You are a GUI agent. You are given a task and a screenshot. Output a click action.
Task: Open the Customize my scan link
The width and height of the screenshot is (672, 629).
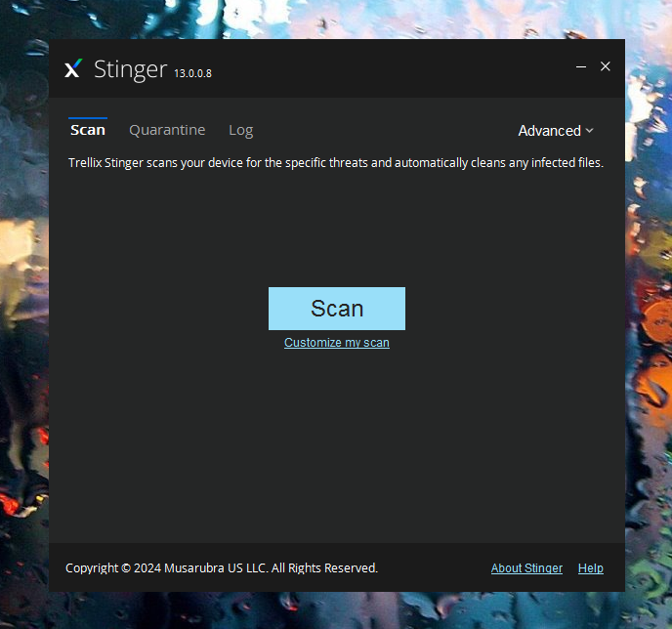click(337, 343)
